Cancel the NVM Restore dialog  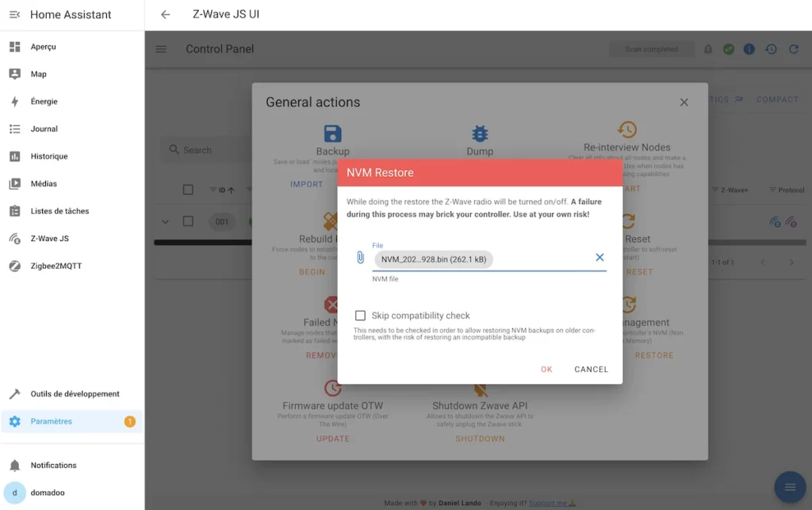coord(591,369)
